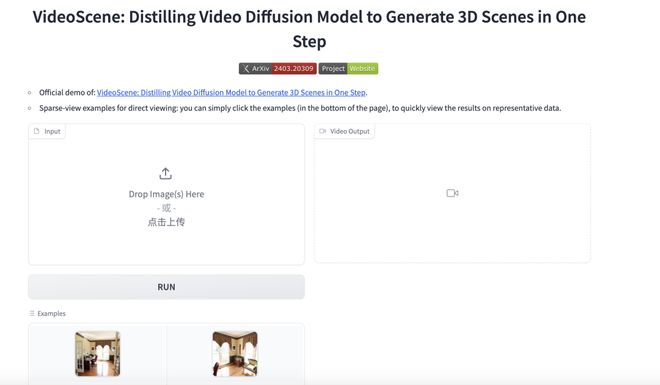Image resolution: width=660 pixels, height=385 pixels.
Task: Click the gray Project badge label
Action: point(333,69)
